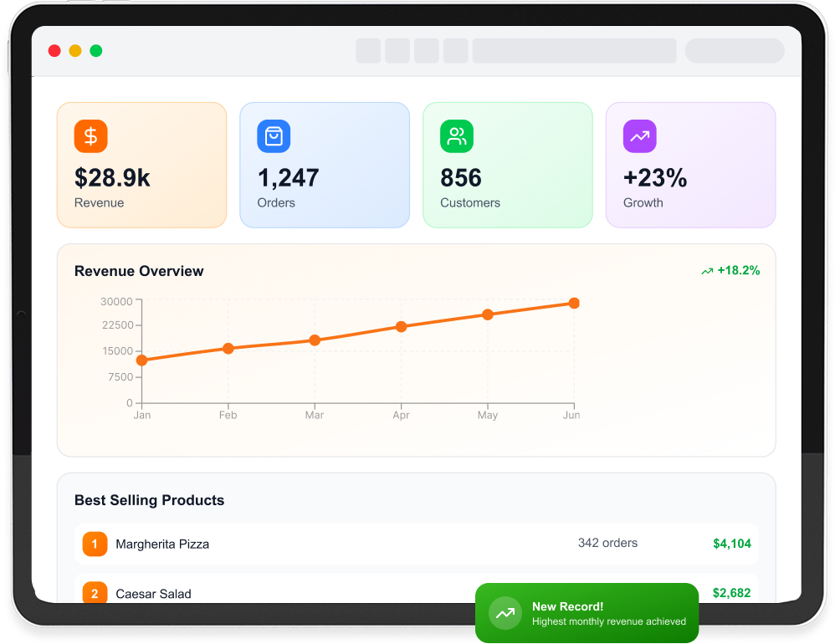The height and width of the screenshot is (644, 835).
Task: Click the rounded pill button in browser toolbar
Action: click(734, 51)
